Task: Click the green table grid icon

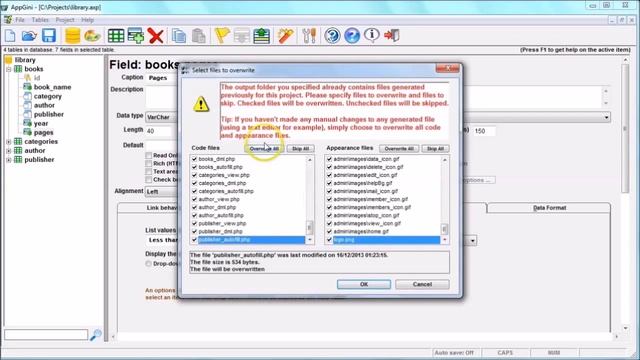Action: (x=116, y=36)
